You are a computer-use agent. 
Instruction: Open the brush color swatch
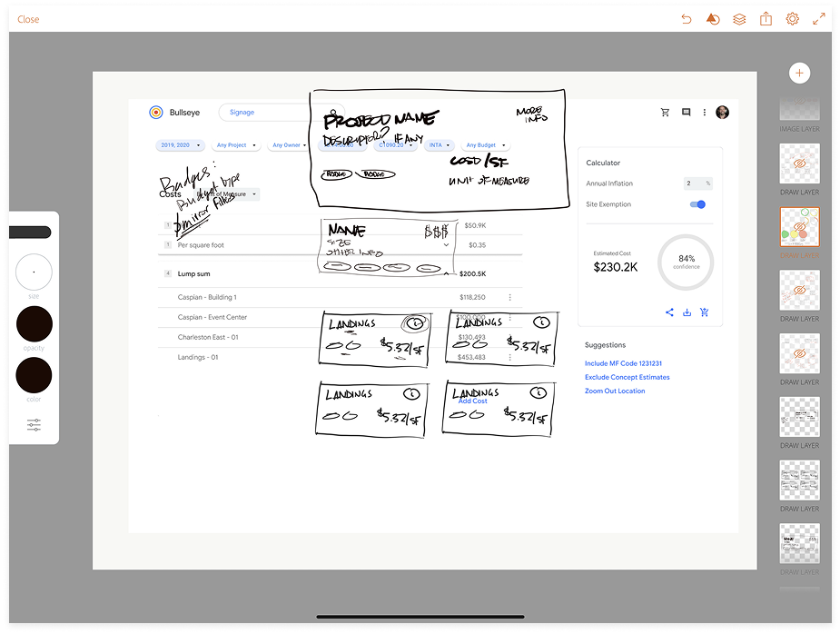tap(34, 375)
